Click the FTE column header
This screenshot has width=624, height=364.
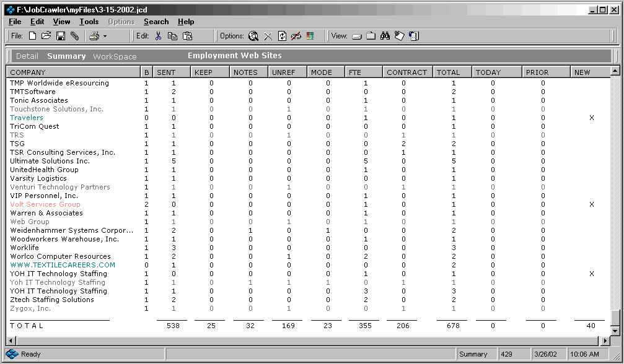(364, 72)
